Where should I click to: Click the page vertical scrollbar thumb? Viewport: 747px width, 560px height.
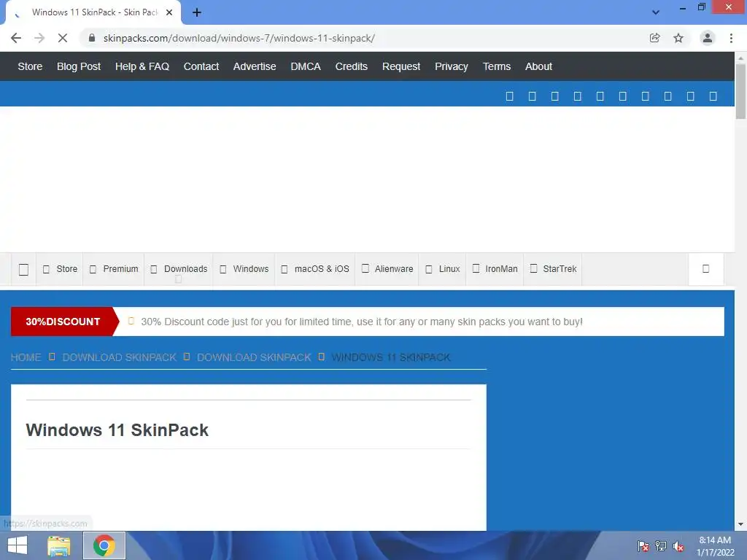[740, 91]
